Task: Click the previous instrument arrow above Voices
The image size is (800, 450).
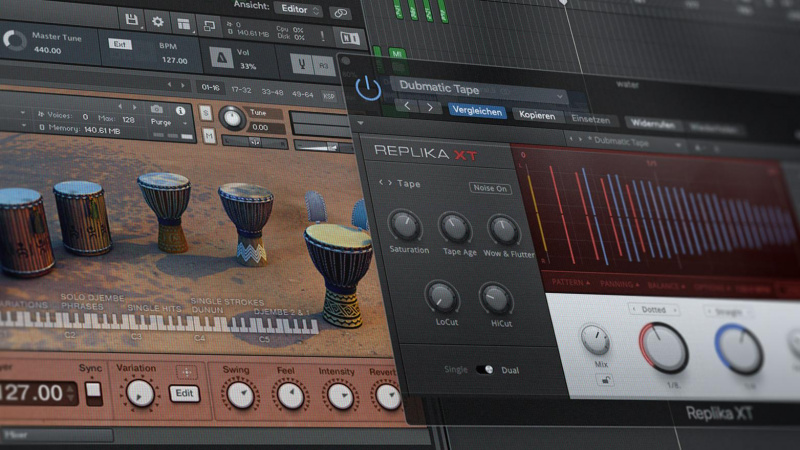Action: 120,106
